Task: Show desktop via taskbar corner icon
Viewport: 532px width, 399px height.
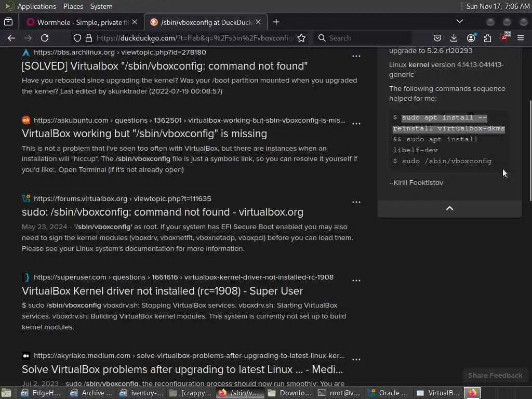Action: point(6,393)
